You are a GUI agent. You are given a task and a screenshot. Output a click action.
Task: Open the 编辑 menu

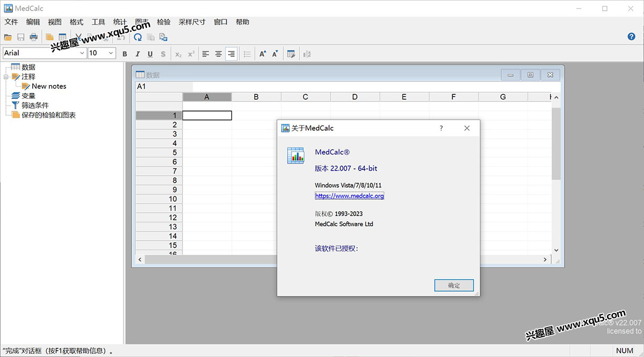point(33,22)
